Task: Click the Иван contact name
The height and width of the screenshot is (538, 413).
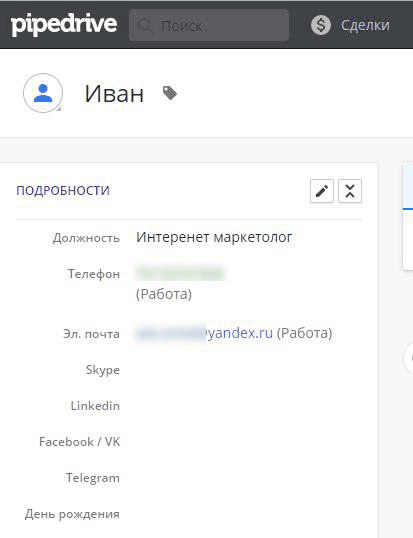Action: 114,94
